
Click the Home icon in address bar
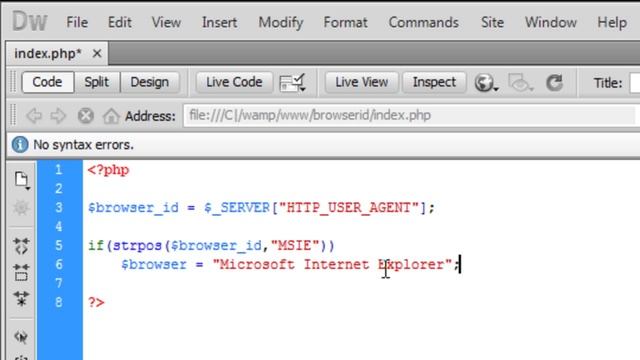point(111,116)
